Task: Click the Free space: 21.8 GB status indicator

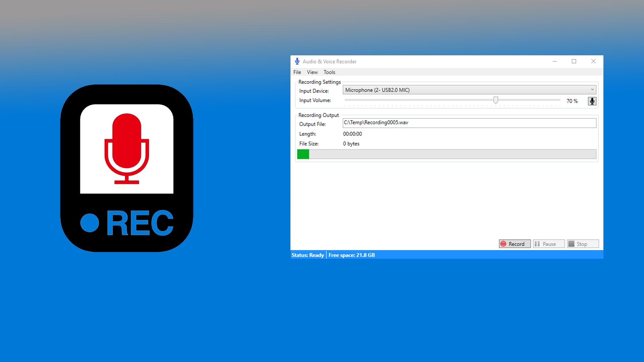Action: 352,255
